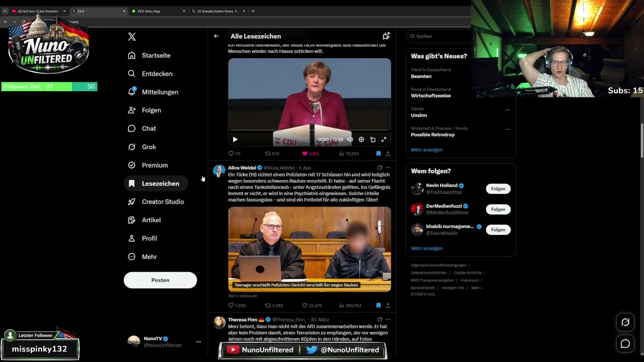Viewport: 644px width, 362px height.
Task: Open the tab list dropdown in browser
Action: [5, 11]
